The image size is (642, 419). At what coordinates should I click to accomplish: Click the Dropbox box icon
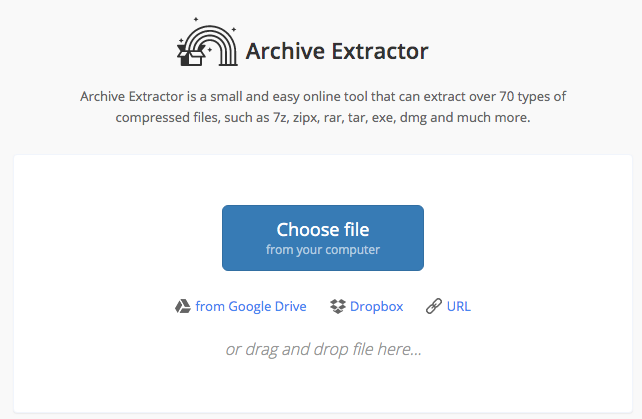point(337,306)
